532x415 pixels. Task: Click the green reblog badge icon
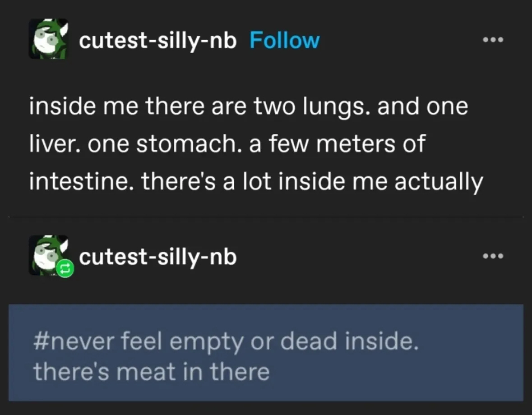click(x=64, y=269)
